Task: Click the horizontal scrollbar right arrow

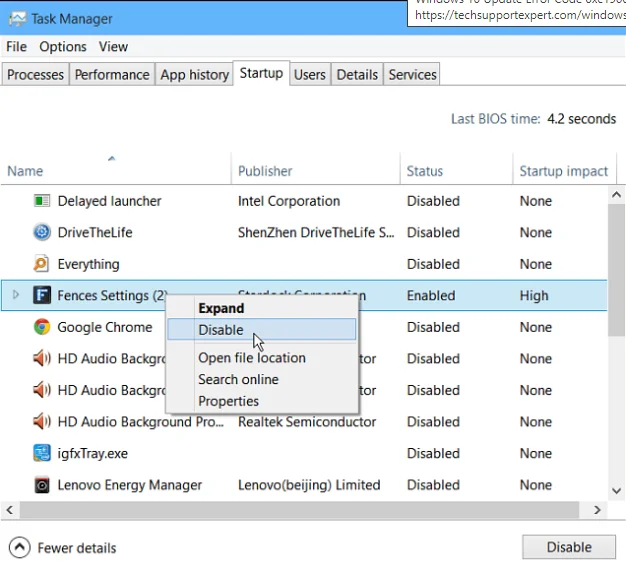Action: (597, 510)
